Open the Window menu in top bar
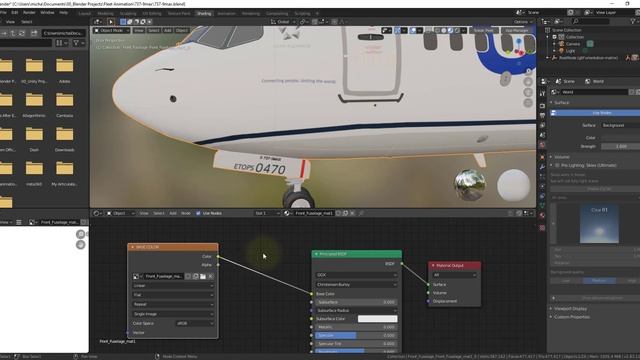This screenshot has width=640, height=360. 47,13
